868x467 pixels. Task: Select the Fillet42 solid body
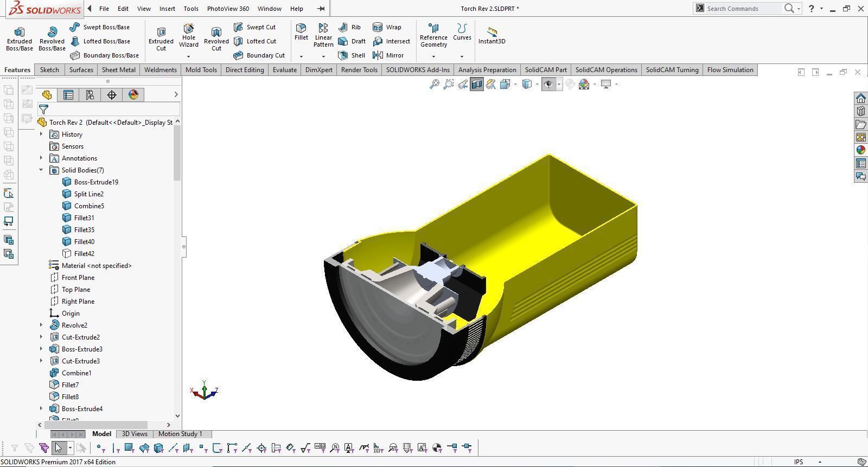(x=78, y=253)
